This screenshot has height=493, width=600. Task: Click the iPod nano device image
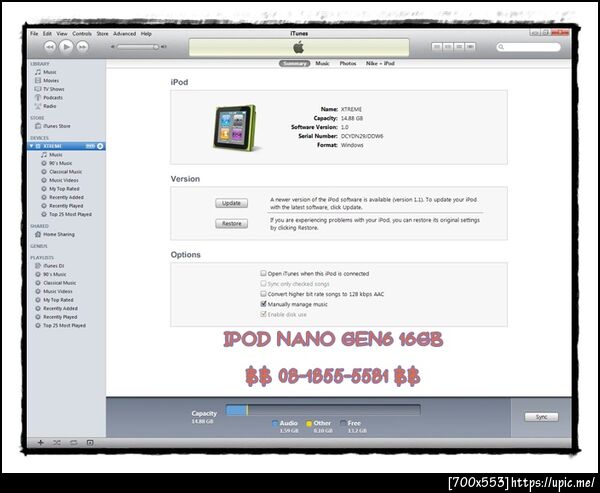click(235, 127)
